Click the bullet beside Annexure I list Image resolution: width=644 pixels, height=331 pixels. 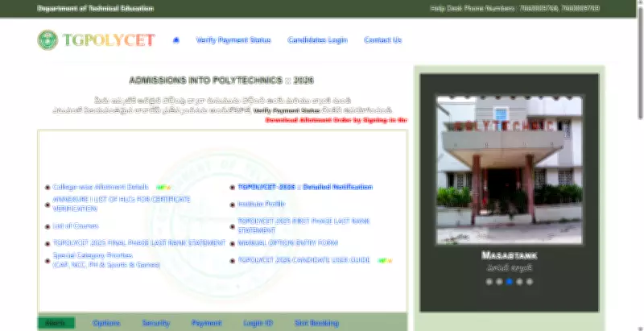point(47,205)
